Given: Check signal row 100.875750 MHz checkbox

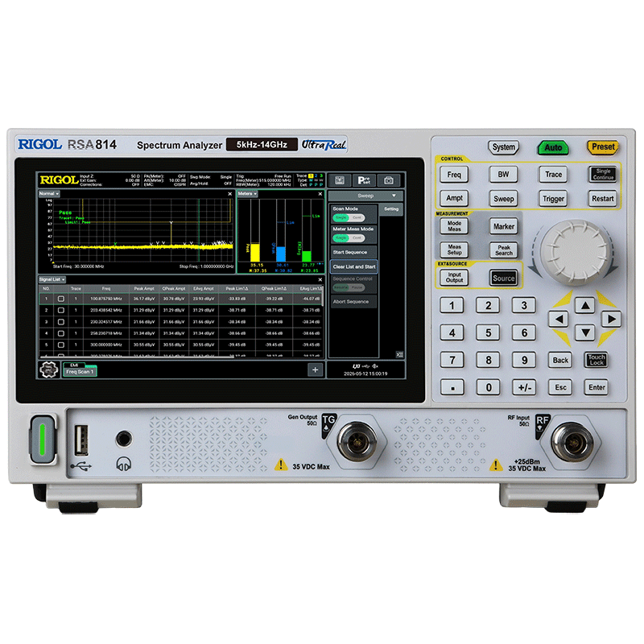Looking at the screenshot, I should pos(61,299).
